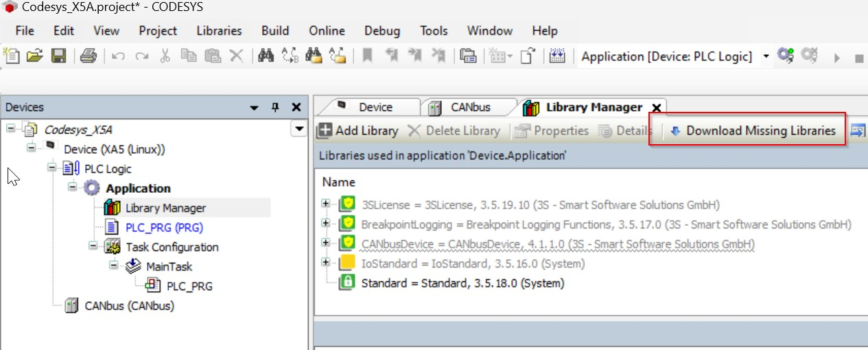Open the Project menu
Image resolution: width=868 pixels, height=350 pixels.
point(158,31)
